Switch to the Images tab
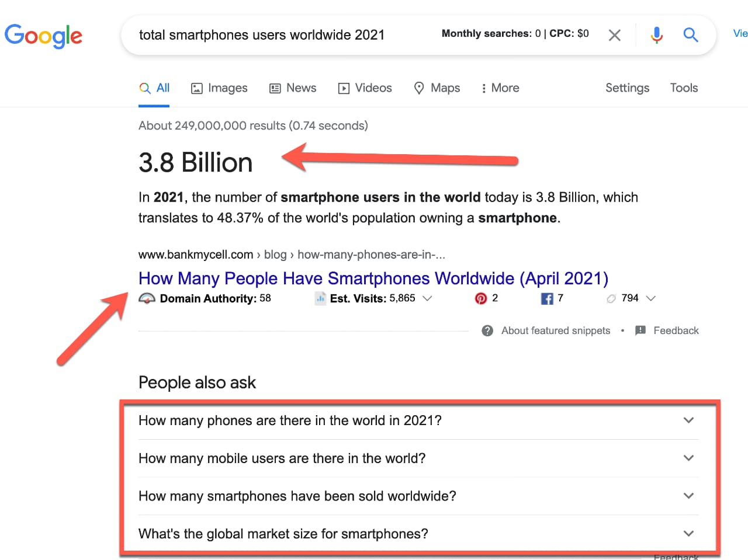This screenshot has height=560, width=748. coord(219,88)
